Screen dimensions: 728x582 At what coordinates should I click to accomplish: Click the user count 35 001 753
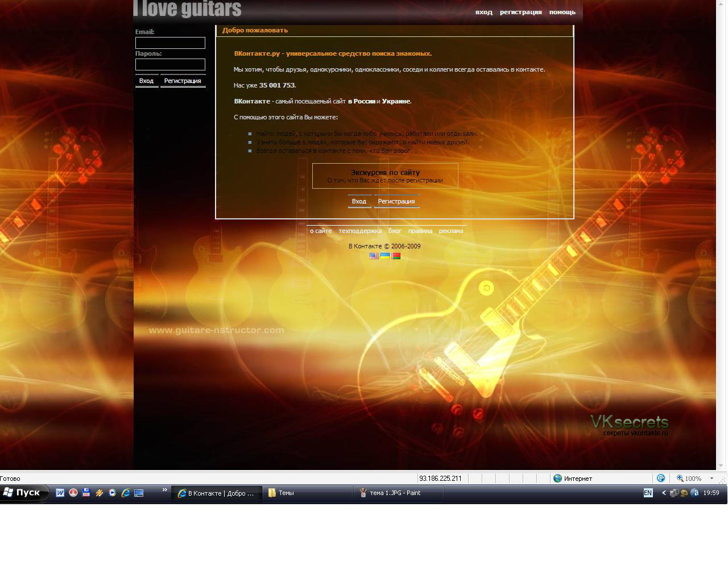pos(277,85)
